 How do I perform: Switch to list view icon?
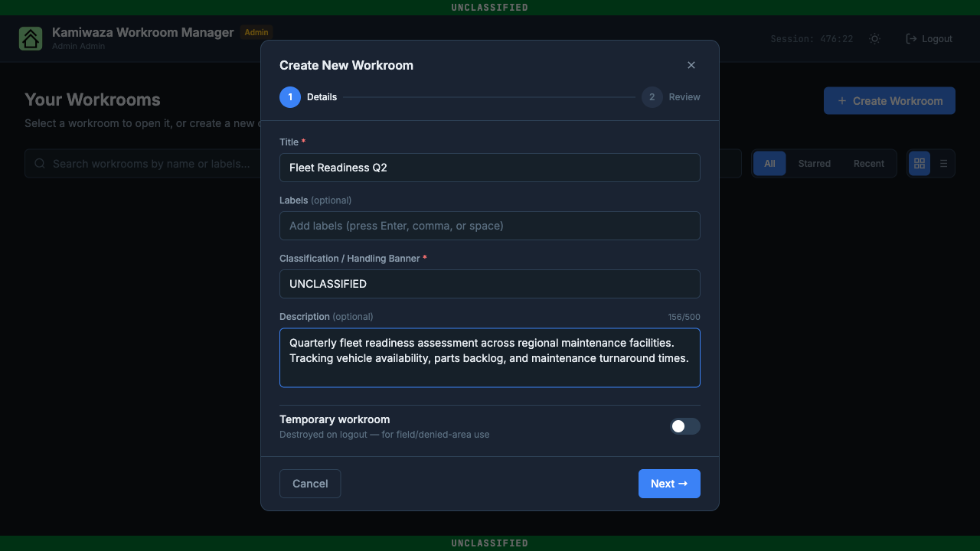pyautogui.click(x=943, y=163)
